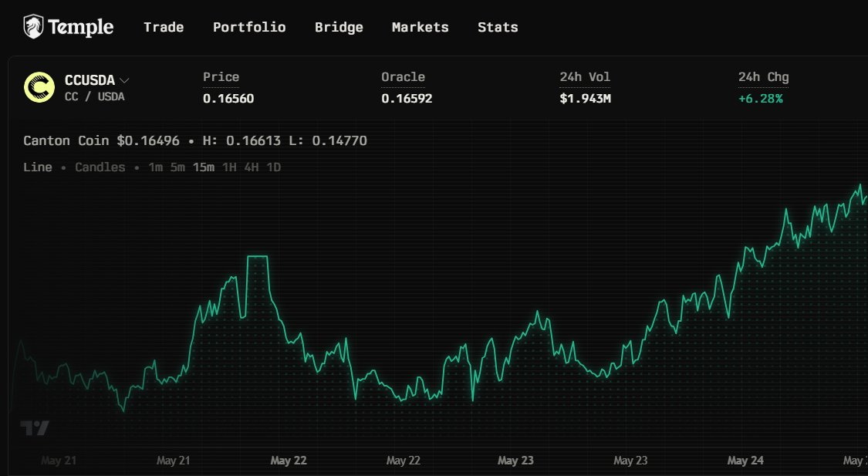Viewport: 868px width, 476px height.
Task: Click the Temple shield logo icon
Action: (33, 26)
